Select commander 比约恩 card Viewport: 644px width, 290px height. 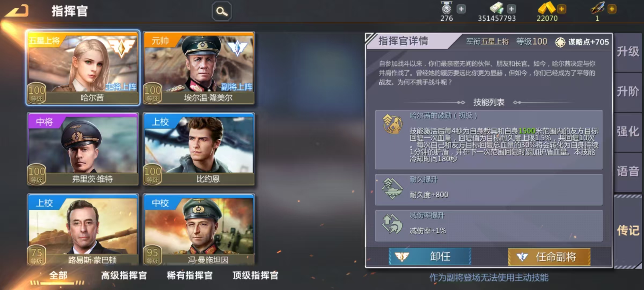(199, 149)
